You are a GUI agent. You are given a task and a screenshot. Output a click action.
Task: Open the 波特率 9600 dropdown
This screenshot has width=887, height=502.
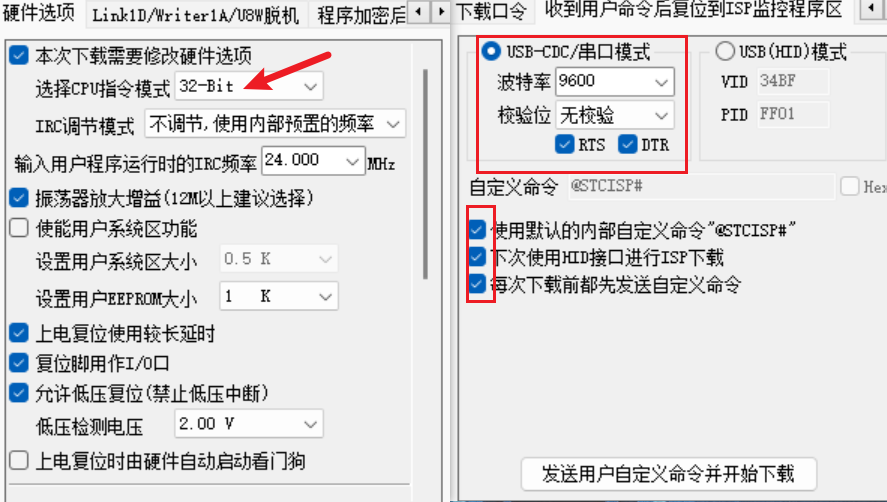pos(615,81)
